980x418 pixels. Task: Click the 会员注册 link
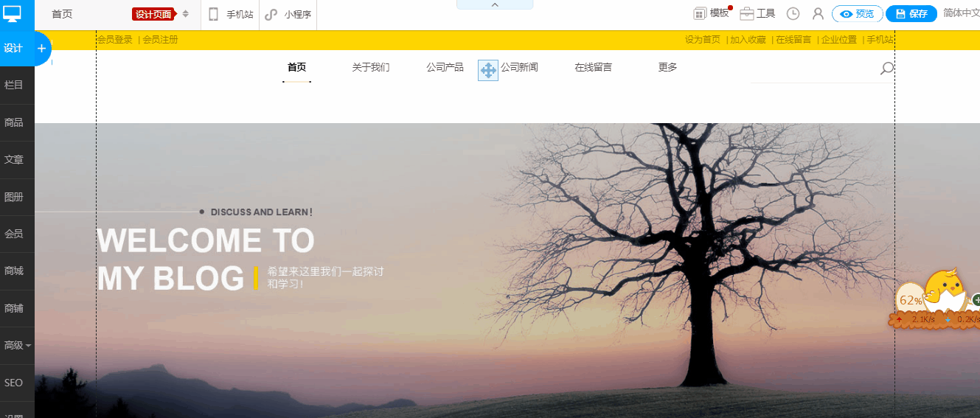[160, 40]
